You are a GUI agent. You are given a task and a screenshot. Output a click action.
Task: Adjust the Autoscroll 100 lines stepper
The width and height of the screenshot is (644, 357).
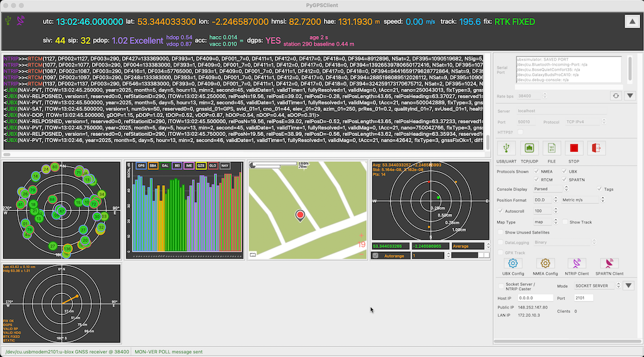coord(556,211)
